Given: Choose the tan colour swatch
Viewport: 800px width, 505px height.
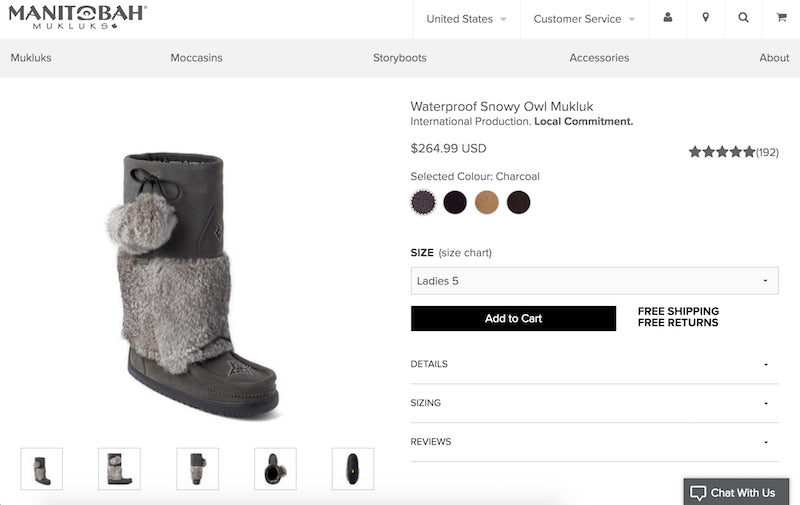Looking at the screenshot, I should [x=487, y=203].
